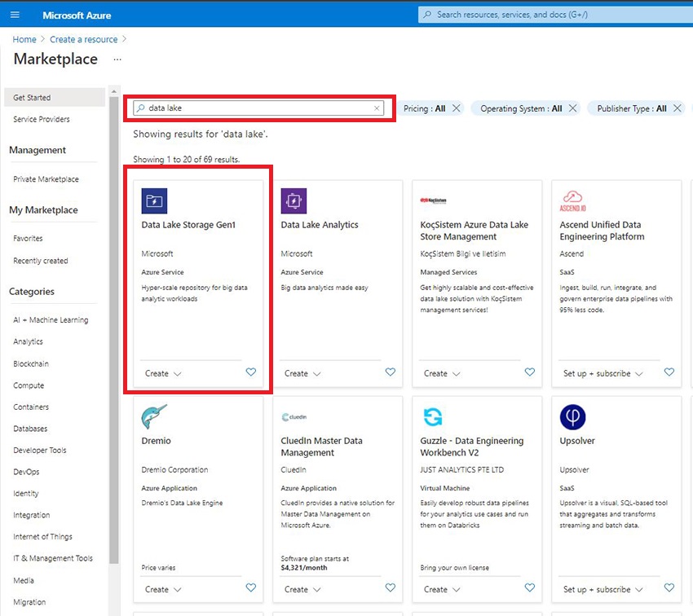The height and width of the screenshot is (616, 693).
Task: Click the magnifier in the global search bar
Action: 427,15
